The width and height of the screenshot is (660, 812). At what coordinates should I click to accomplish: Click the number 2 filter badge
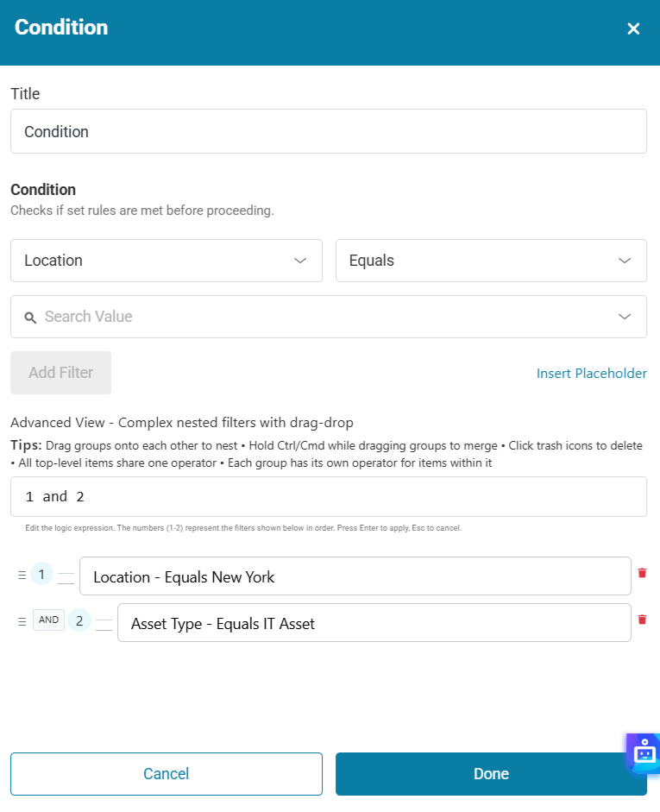point(79,620)
